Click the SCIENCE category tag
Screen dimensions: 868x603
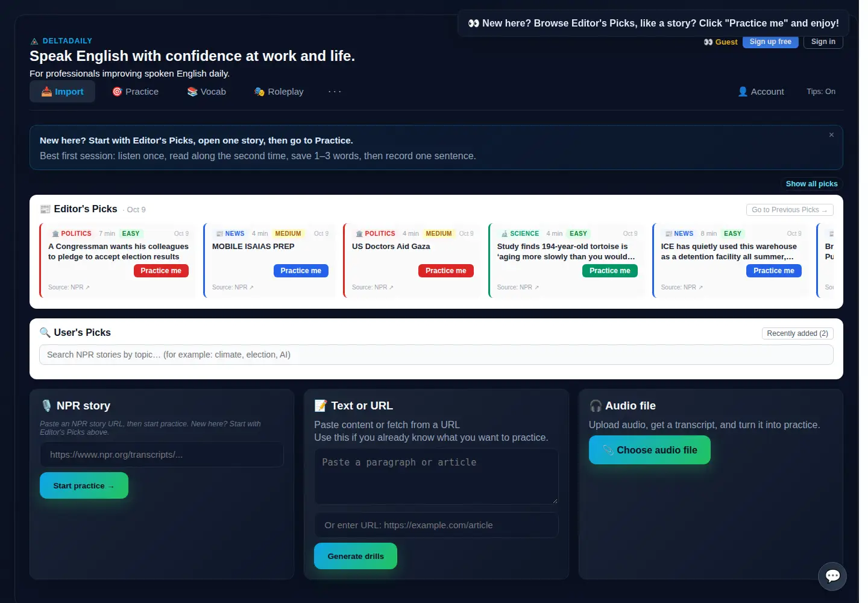pos(520,233)
